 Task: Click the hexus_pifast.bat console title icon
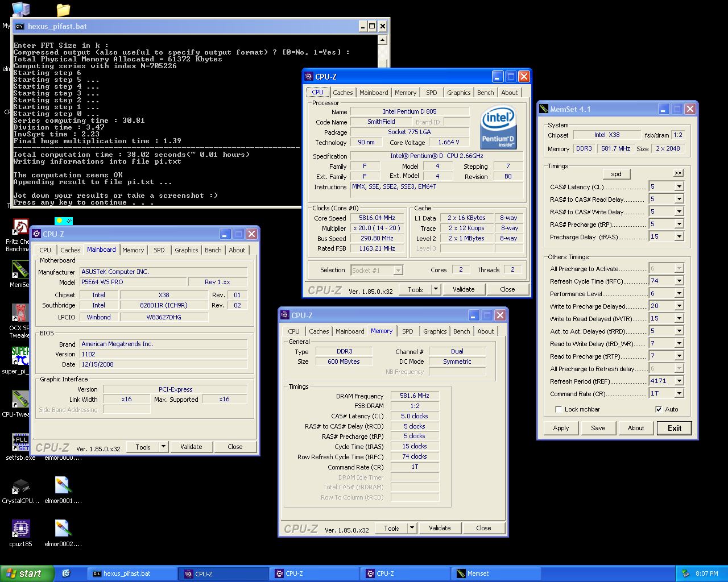20,26
